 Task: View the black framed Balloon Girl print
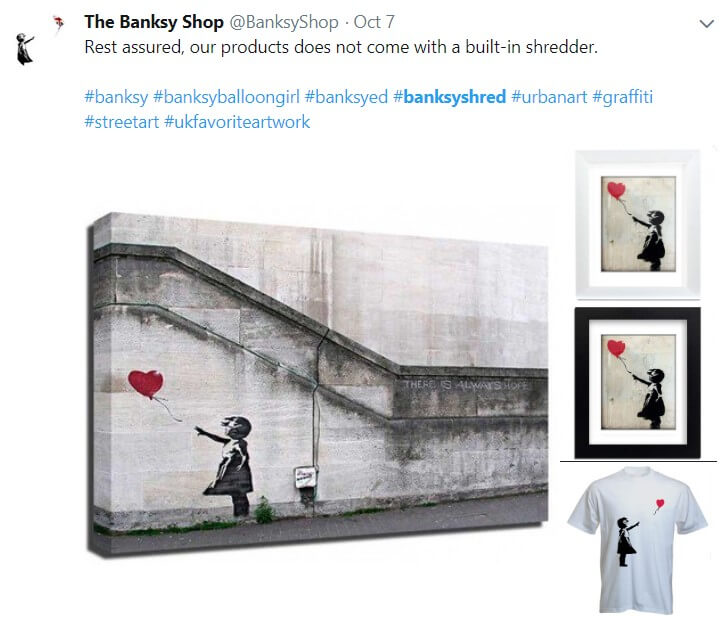(637, 383)
